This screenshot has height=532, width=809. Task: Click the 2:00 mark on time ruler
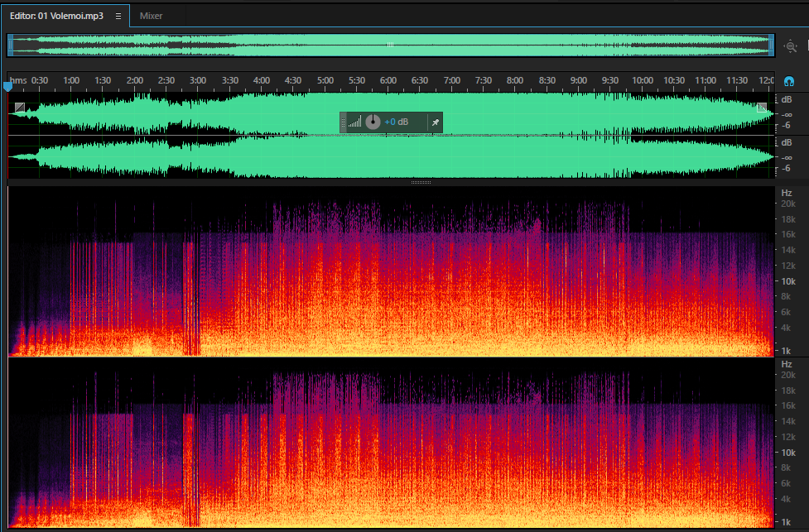click(135, 80)
